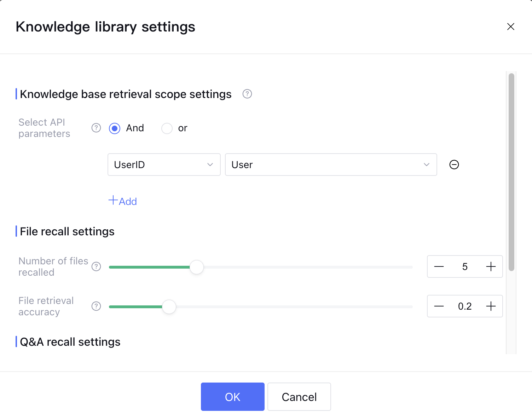The height and width of the screenshot is (419, 532).
Task: Select the And radio option
Action: point(115,128)
